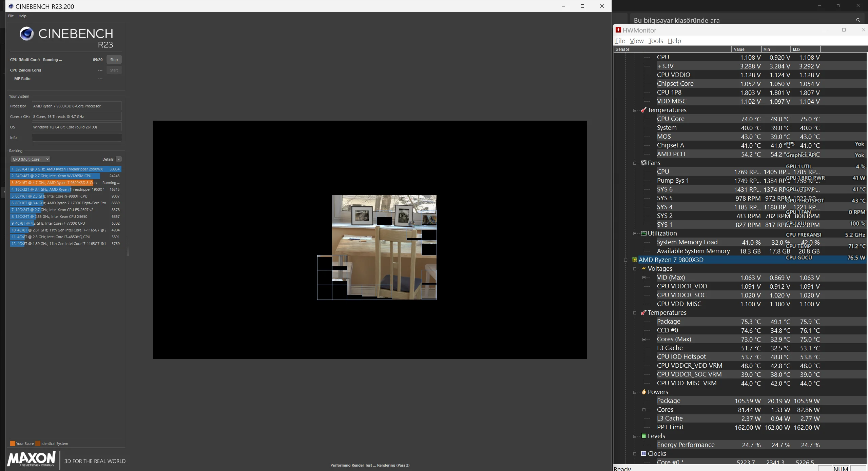Click the flame icon next to Powers
The image size is (868, 471).
tap(643, 392)
